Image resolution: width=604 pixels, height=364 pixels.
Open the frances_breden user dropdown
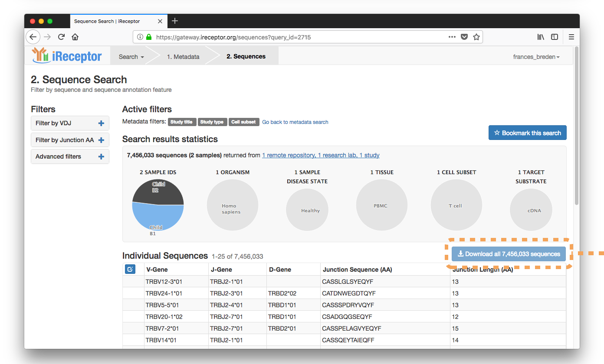536,57
